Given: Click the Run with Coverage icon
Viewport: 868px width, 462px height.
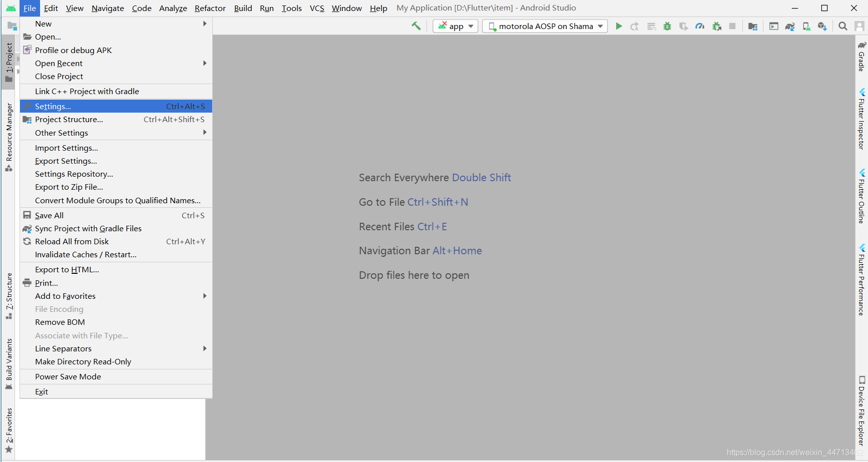Looking at the screenshot, I should [x=683, y=26].
